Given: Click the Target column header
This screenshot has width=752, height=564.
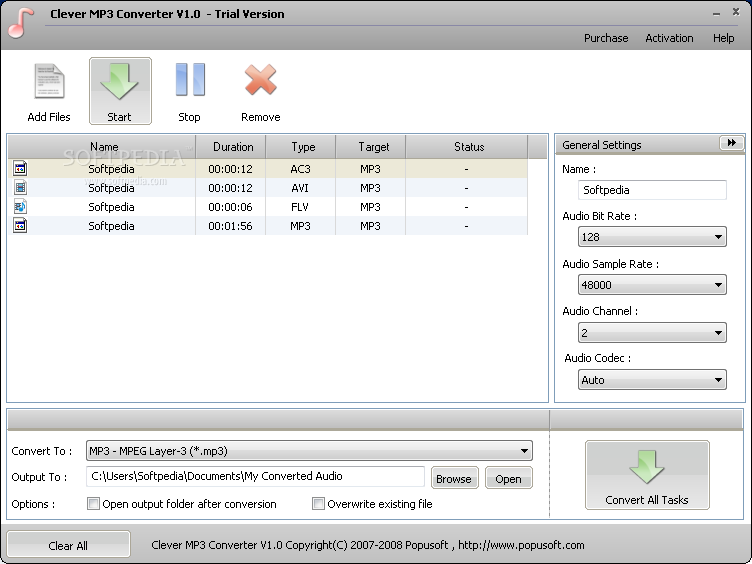Looking at the screenshot, I should click(371, 147).
